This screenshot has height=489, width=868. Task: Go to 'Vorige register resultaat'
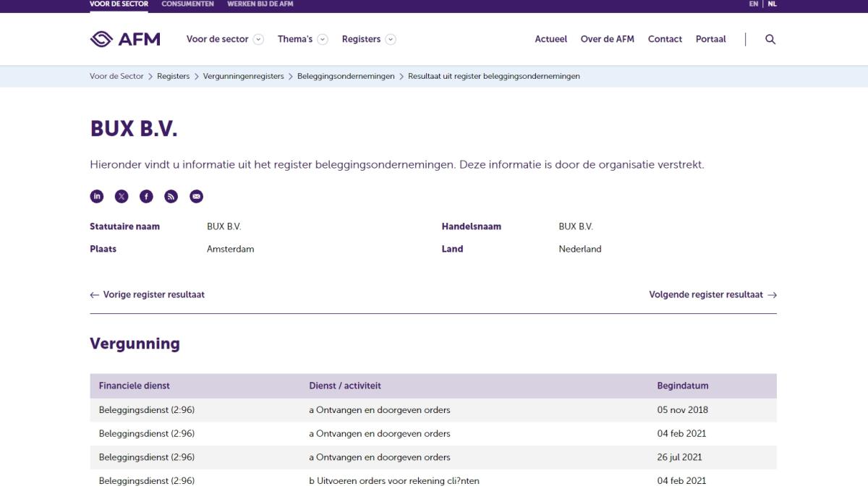click(x=148, y=294)
